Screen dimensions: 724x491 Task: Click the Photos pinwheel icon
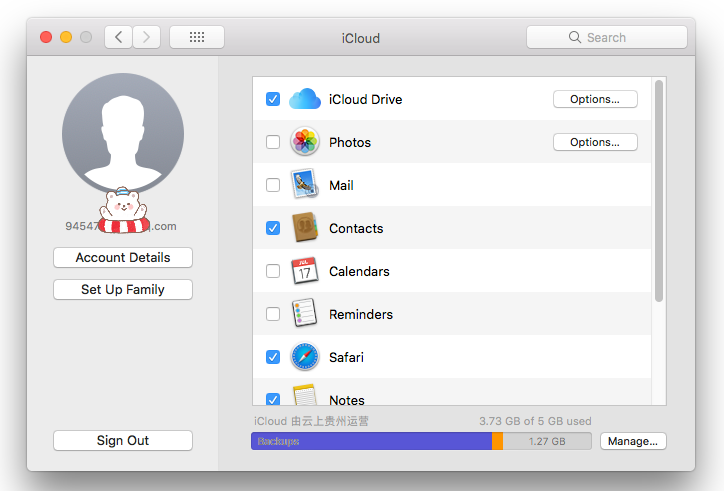(305, 141)
